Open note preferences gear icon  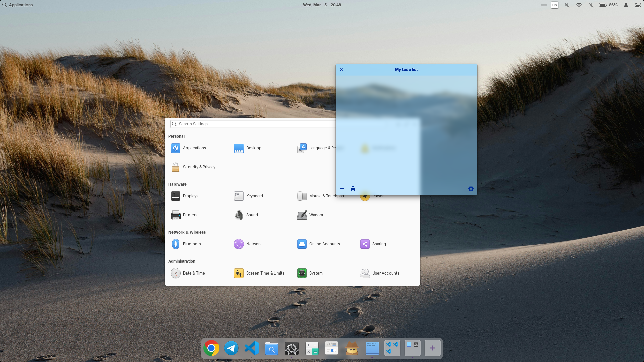pyautogui.click(x=471, y=189)
